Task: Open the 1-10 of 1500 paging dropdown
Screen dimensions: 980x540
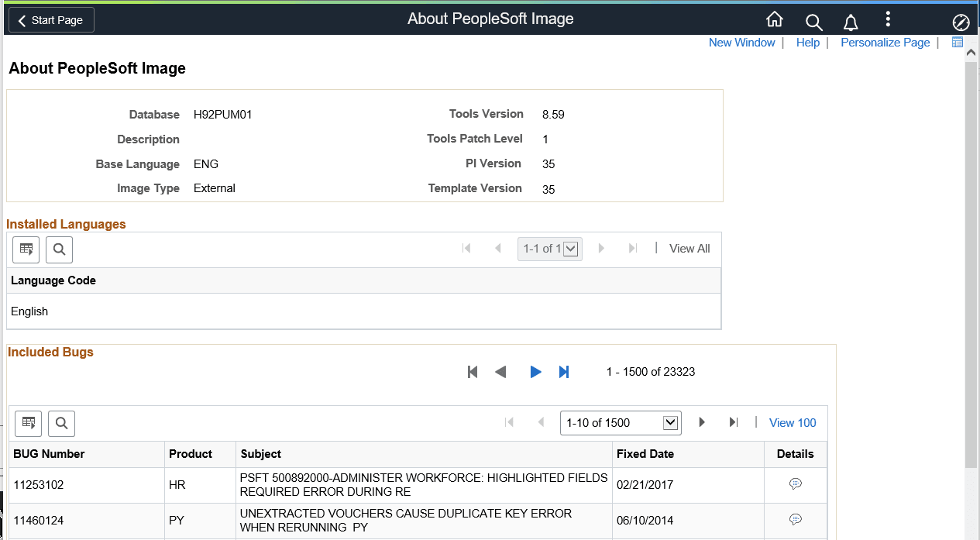Action: [x=620, y=422]
